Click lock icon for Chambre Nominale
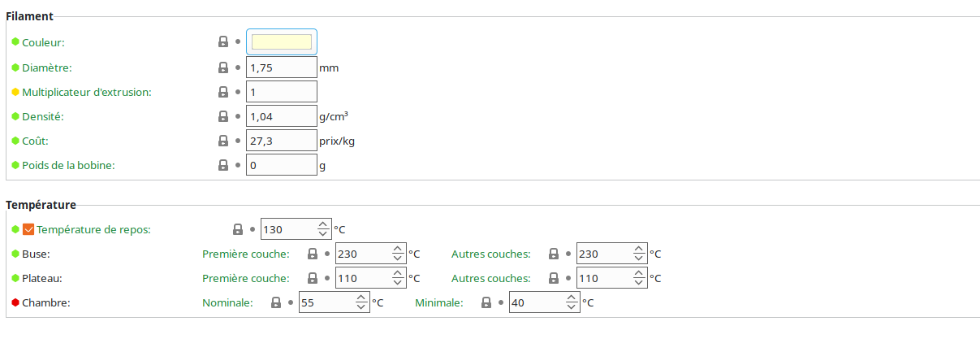Screen dimensions: 980x339 [x=276, y=302]
